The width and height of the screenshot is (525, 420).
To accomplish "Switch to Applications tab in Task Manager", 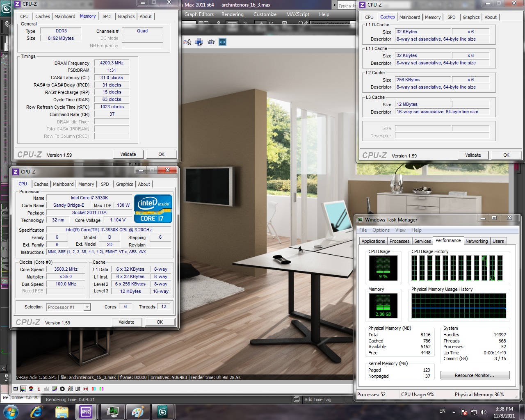I will [x=373, y=241].
